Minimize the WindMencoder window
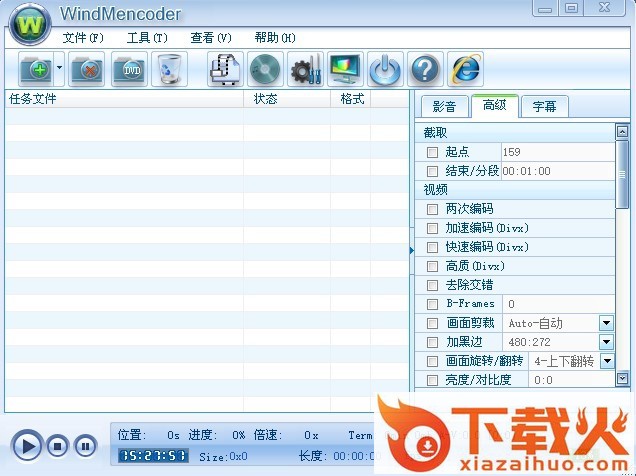636x476 pixels. point(546,8)
